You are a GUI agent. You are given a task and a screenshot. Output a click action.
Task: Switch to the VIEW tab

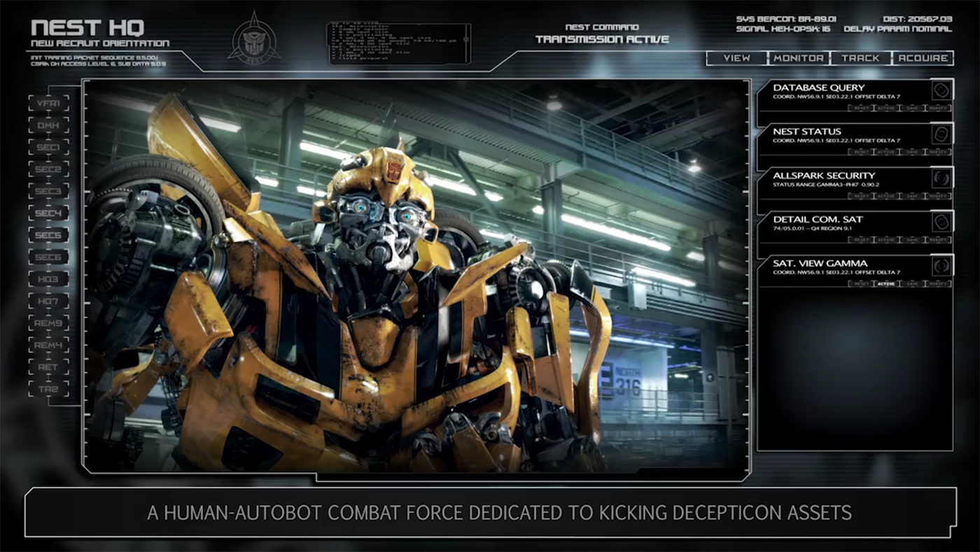point(736,58)
